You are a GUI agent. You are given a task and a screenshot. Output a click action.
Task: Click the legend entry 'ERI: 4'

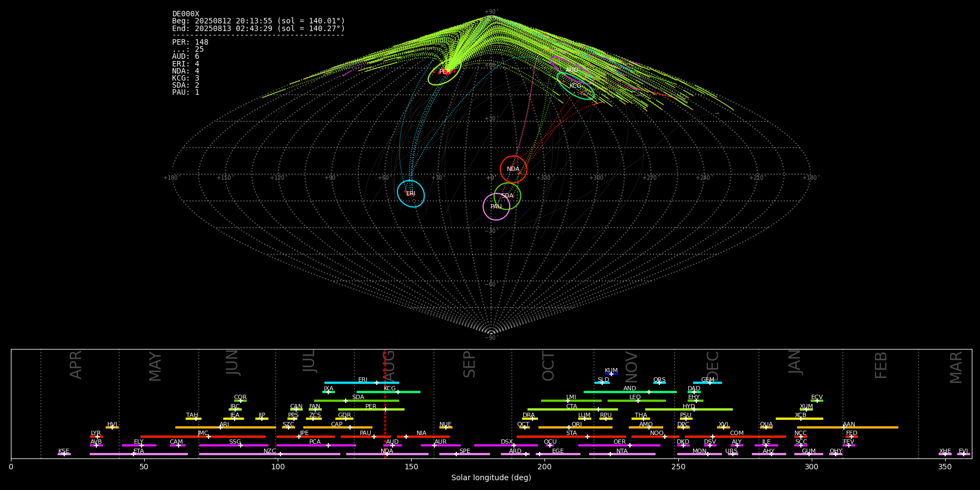186,64
